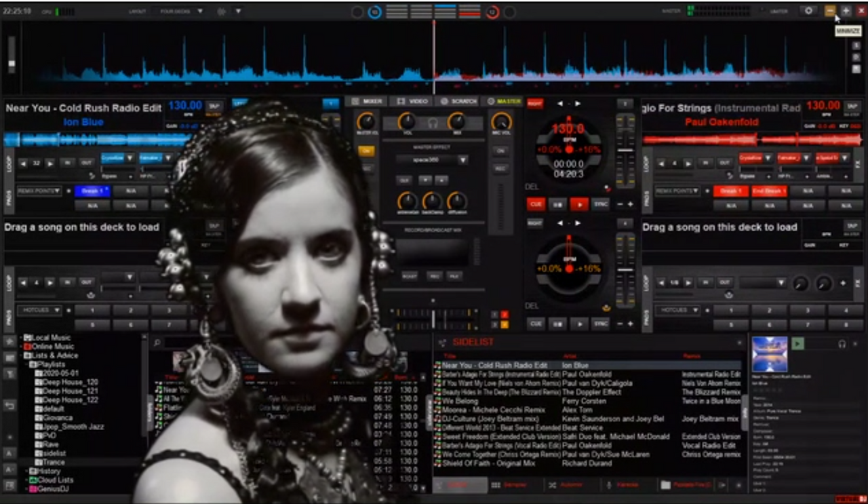Toggle SYNC on deck 2

601,204
